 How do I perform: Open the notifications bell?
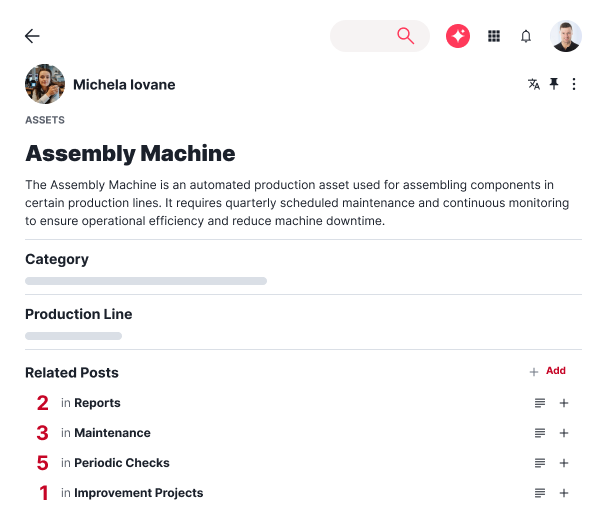click(526, 36)
